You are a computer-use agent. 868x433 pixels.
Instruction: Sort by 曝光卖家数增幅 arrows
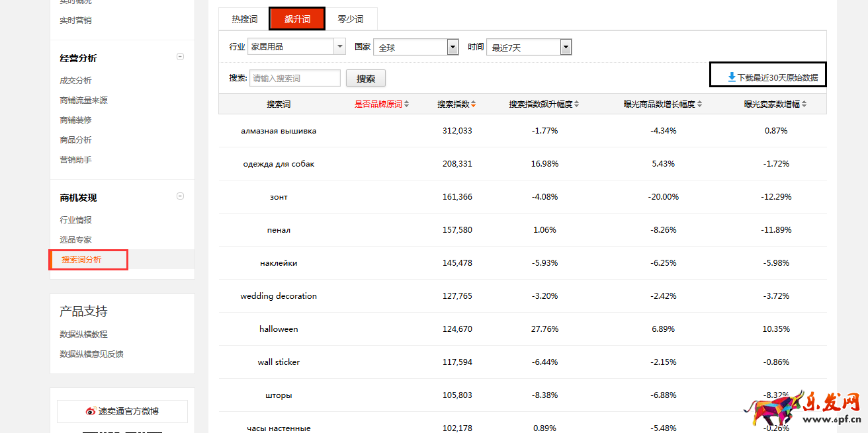[804, 104]
